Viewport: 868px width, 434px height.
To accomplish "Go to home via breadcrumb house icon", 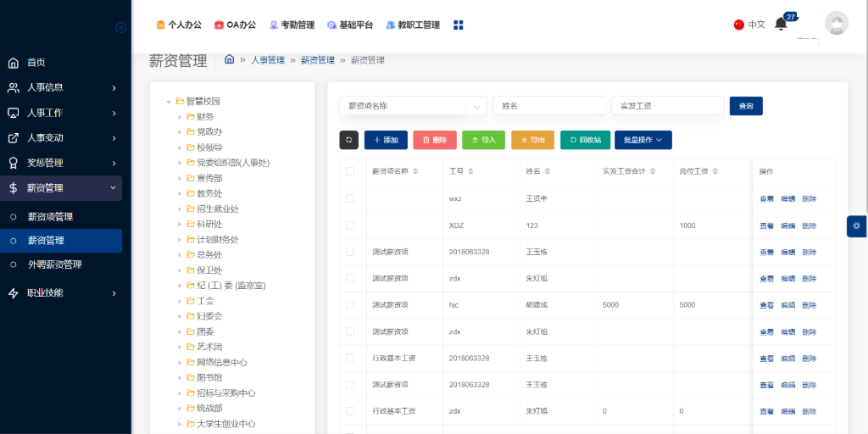I will [x=229, y=60].
